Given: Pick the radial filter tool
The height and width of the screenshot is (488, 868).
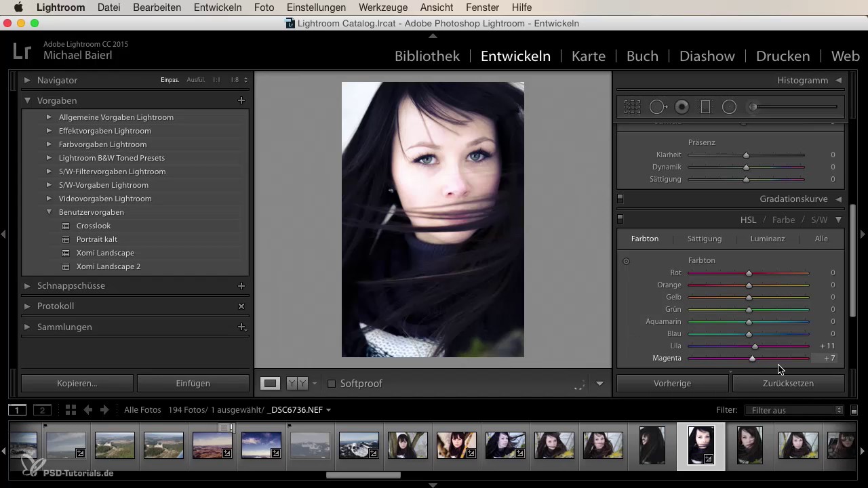Looking at the screenshot, I should (729, 107).
